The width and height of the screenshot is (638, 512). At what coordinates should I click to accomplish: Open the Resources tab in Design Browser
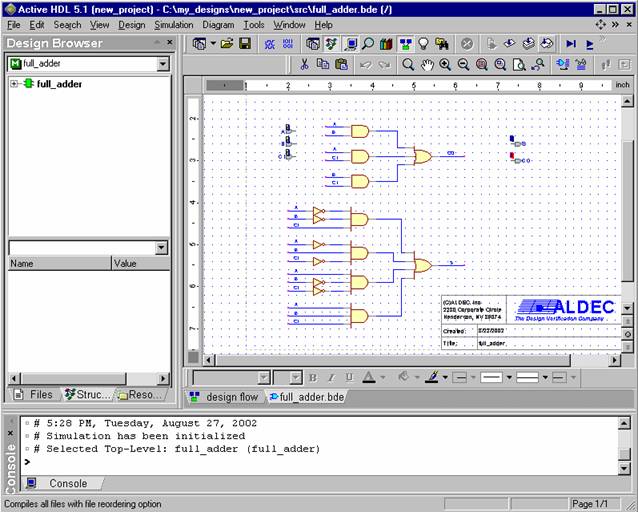[x=140, y=394]
